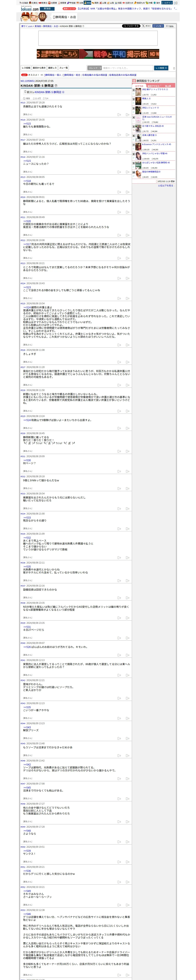Open the 風俗嬢のお悩み相談室 link
This screenshot has width=196, height=980.
tap(95, 75)
